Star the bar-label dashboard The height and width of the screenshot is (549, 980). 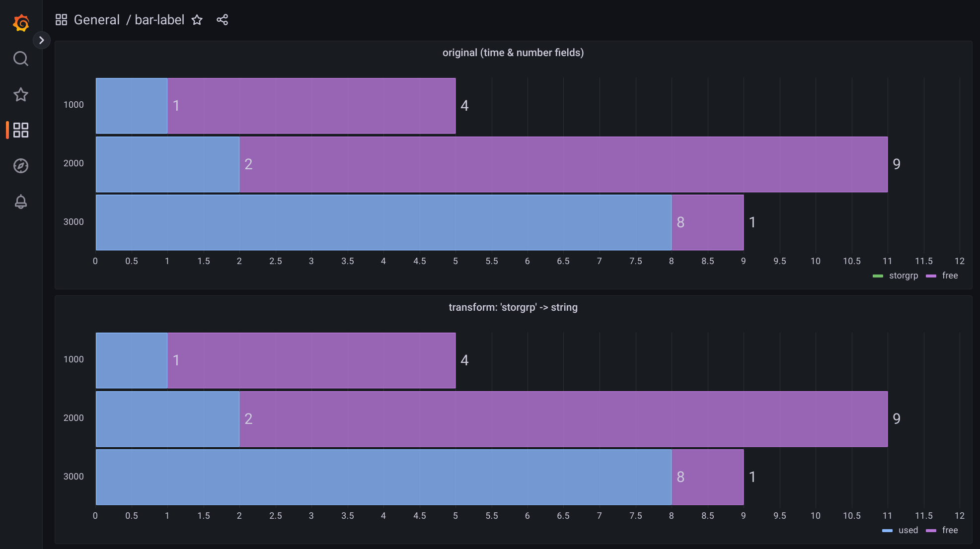(197, 20)
